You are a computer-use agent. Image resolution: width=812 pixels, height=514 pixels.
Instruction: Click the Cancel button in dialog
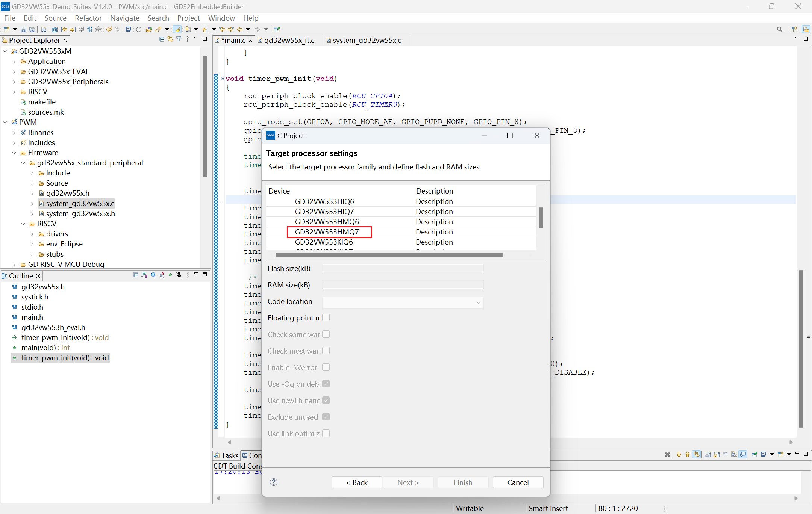click(x=518, y=482)
